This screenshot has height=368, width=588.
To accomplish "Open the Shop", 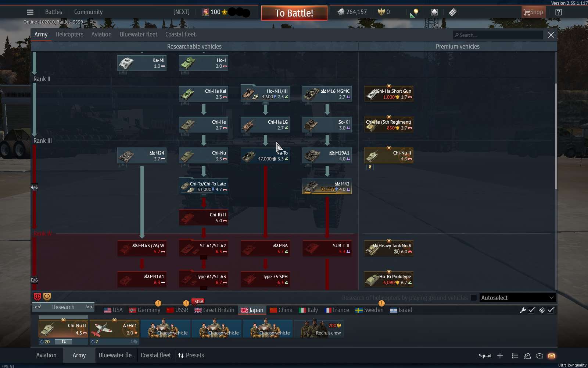I will click(x=533, y=12).
